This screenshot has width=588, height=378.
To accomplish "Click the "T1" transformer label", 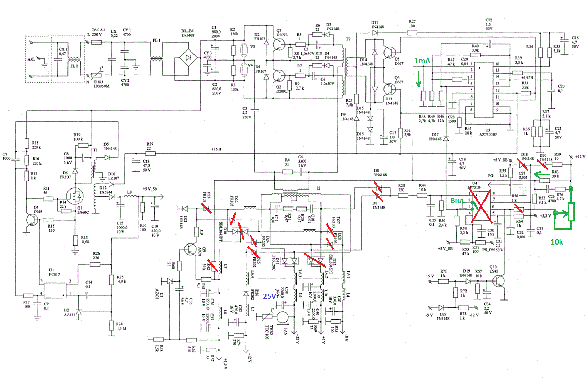I will (96, 150).
